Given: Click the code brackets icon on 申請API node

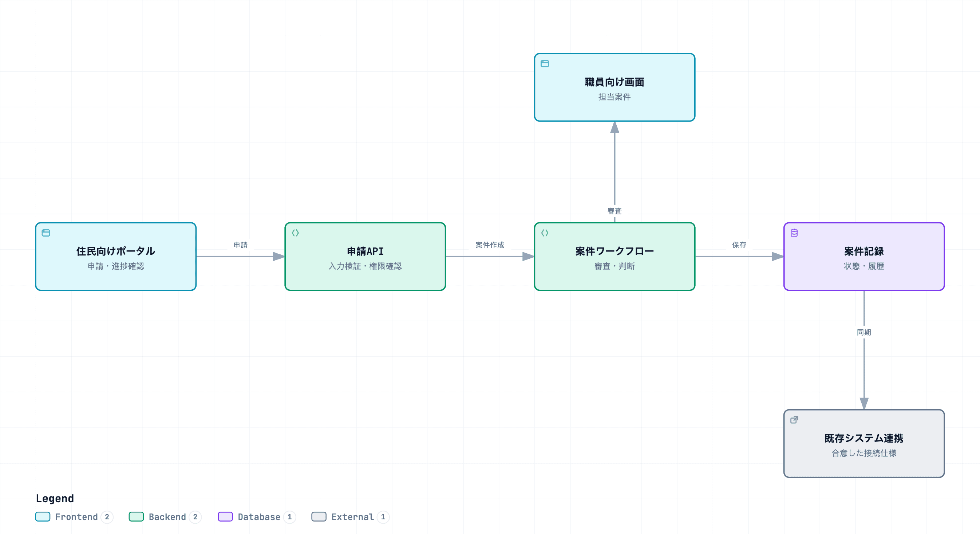Looking at the screenshot, I should (295, 233).
